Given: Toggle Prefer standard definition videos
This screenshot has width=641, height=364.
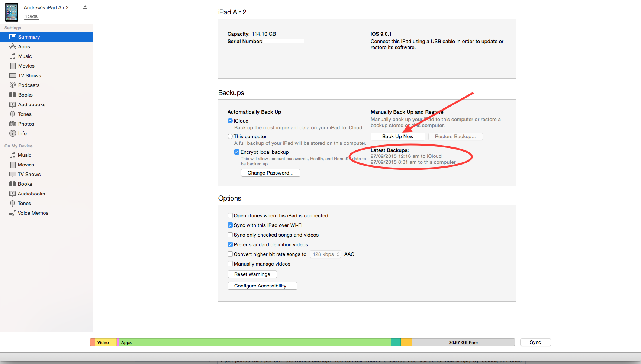Looking at the screenshot, I should click(230, 244).
